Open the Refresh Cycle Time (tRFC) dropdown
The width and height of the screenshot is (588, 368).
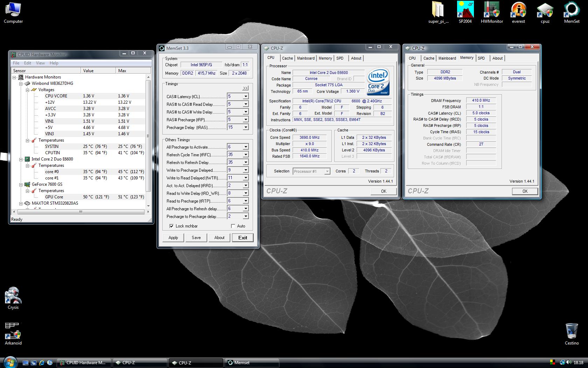click(246, 155)
